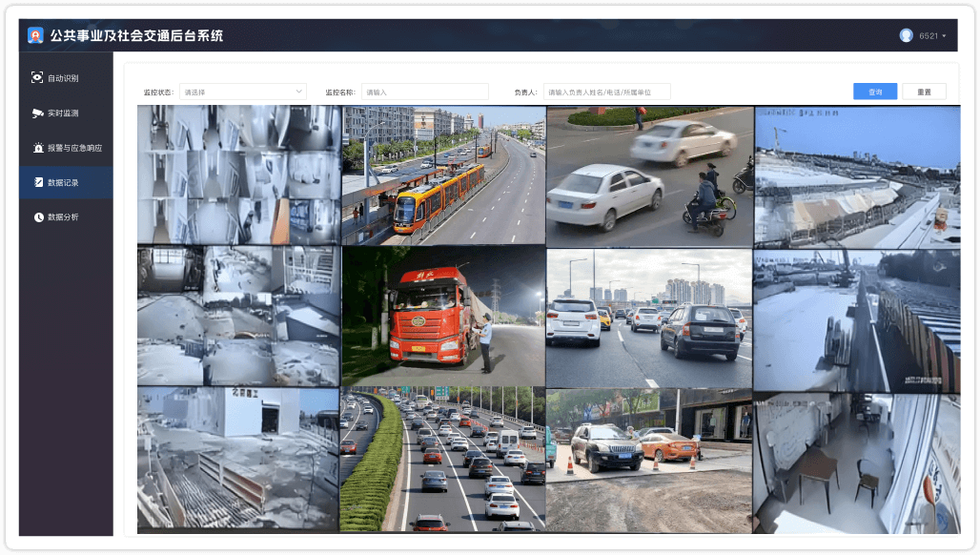
Task: Click the 负责人 search input field
Action: click(606, 92)
